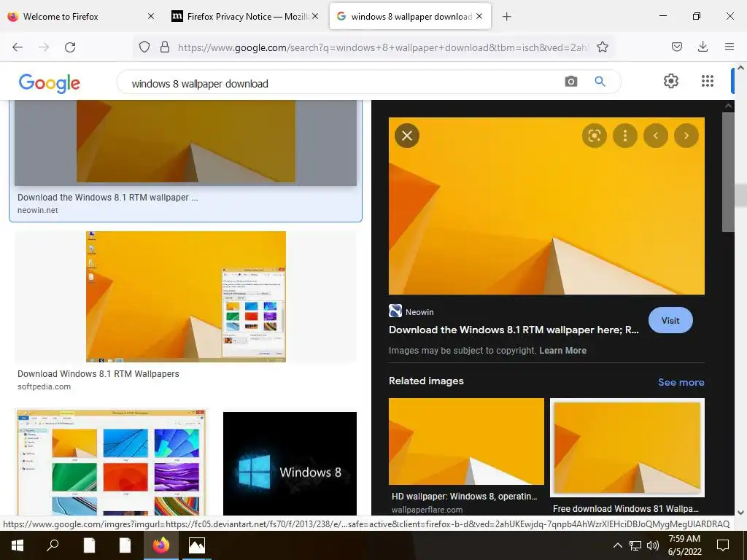Go to the previous image in preview

656,136
